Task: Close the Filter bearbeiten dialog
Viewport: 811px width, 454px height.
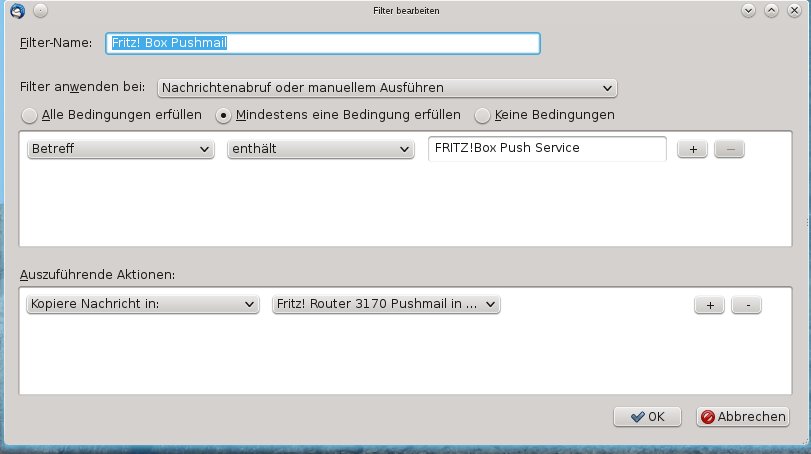Action: tap(794, 10)
